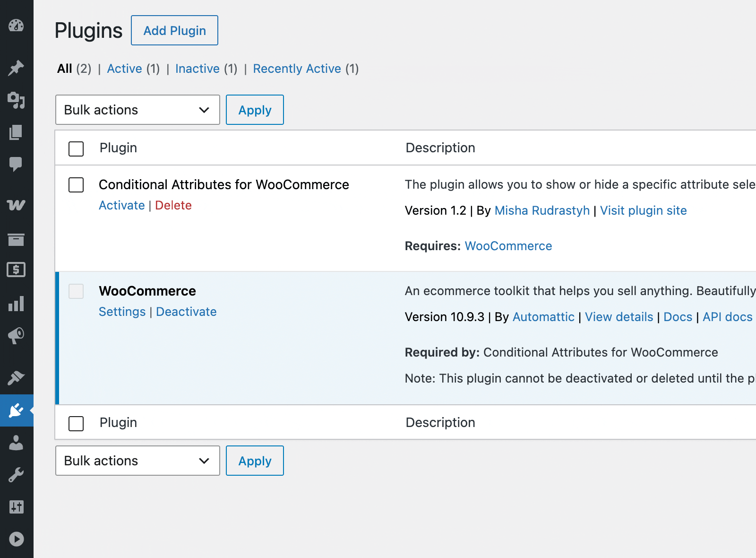Open WooCommerce Docs link
The image size is (756, 558).
pyautogui.click(x=678, y=317)
